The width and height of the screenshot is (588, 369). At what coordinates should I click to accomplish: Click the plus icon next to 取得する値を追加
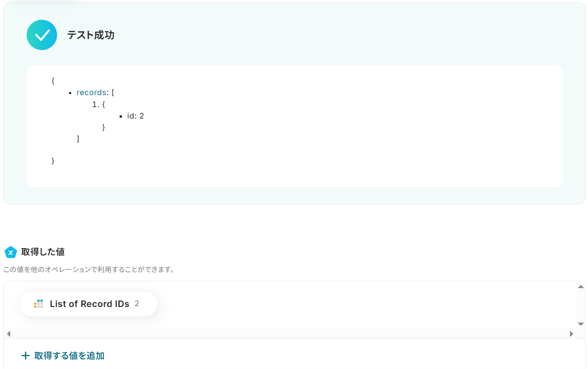[x=26, y=356]
